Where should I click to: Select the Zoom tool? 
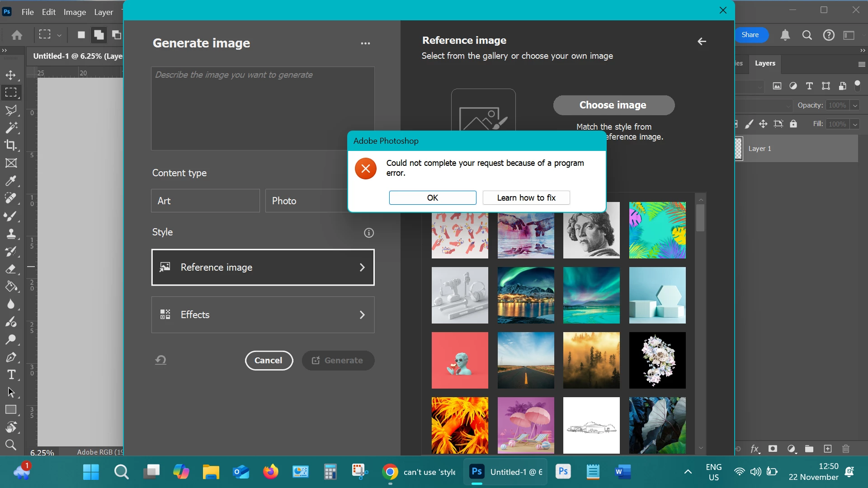pyautogui.click(x=11, y=445)
